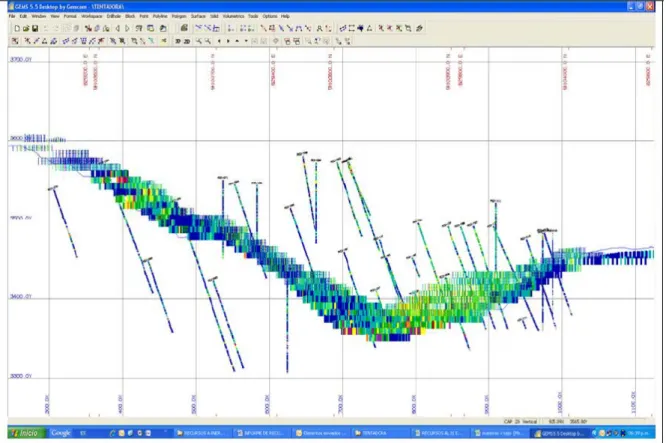
Task: Open the Drillhole menu
Action: click(x=114, y=16)
